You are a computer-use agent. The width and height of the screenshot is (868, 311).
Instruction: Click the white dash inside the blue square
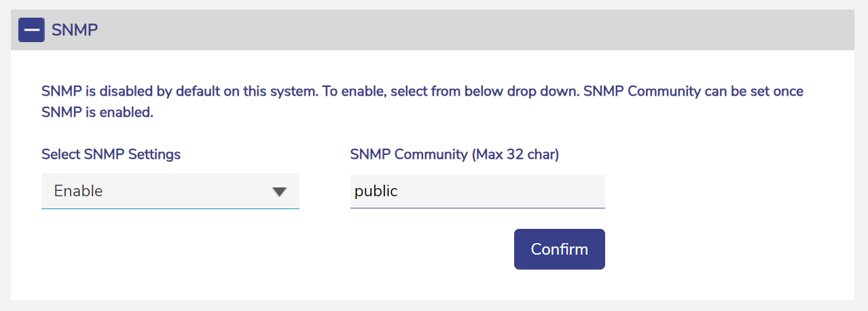(31, 31)
